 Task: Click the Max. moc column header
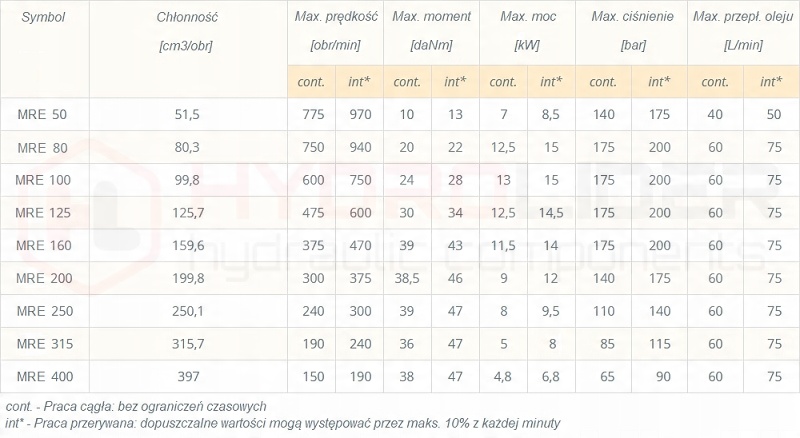pyautogui.click(x=527, y=18)
